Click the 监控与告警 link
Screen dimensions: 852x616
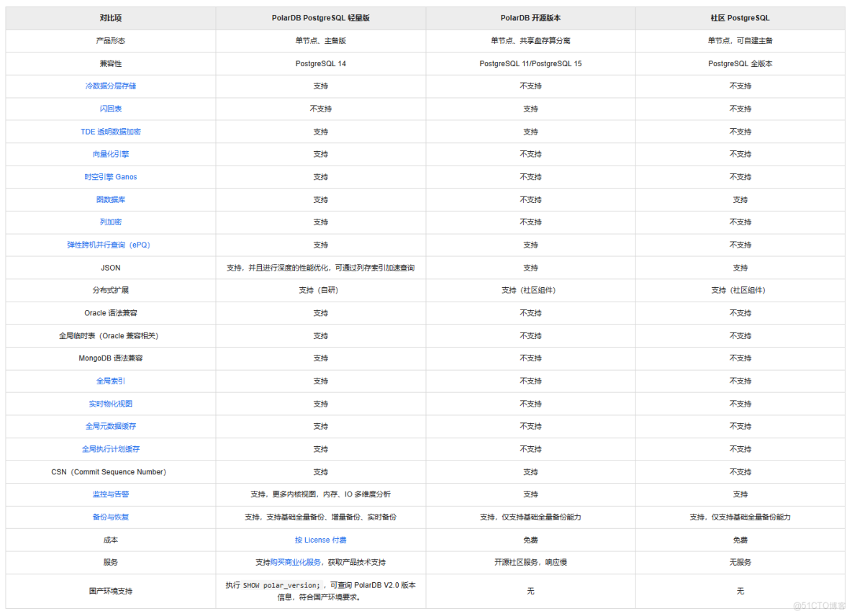point(110,494)
